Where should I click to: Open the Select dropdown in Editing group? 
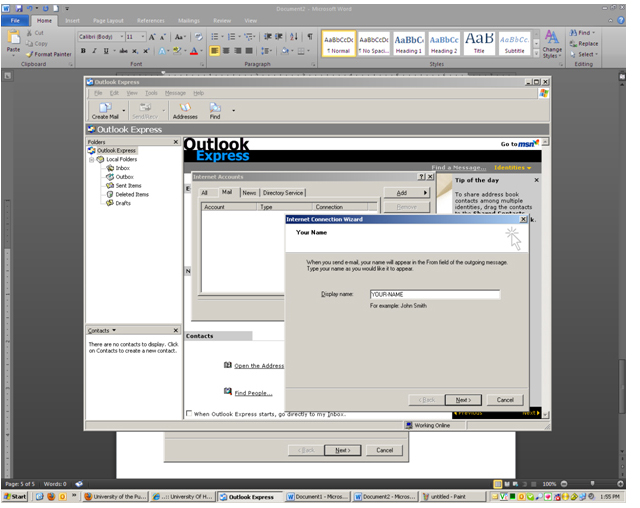click(586, 54)
